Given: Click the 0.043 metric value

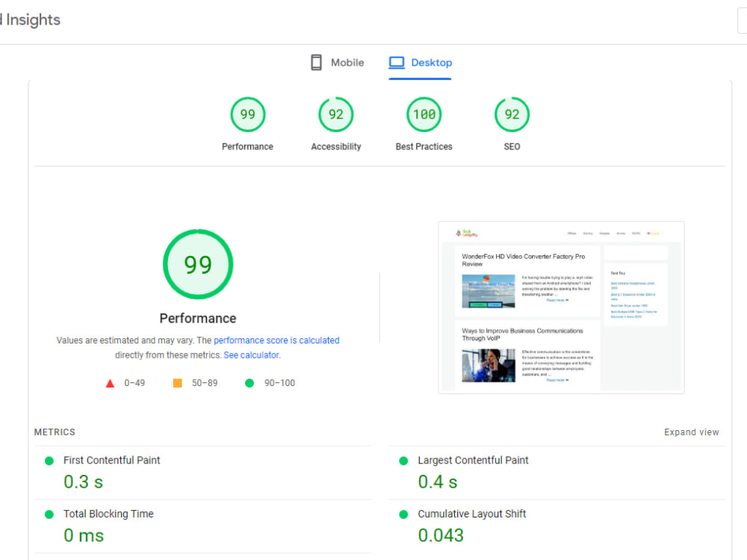Looking at the screenshot, I should click(x=441, y=535).
